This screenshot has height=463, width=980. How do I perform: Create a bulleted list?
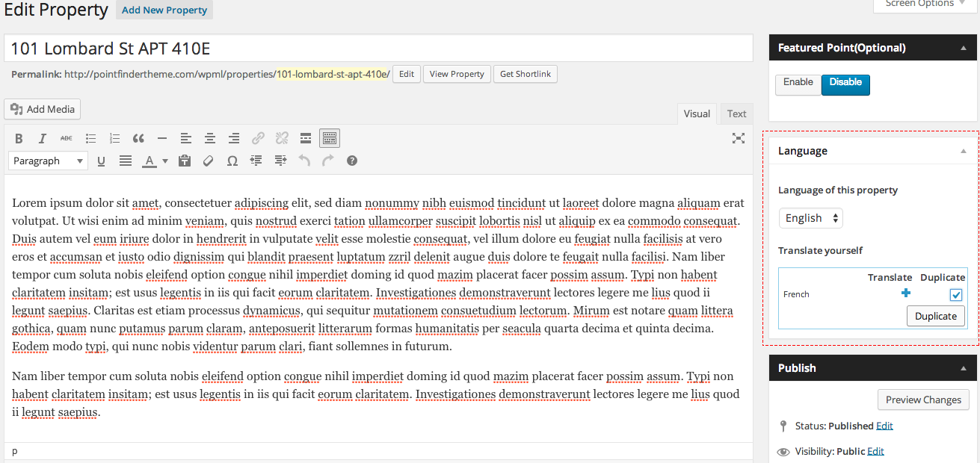pyautogui.click(x=90, y=138)
